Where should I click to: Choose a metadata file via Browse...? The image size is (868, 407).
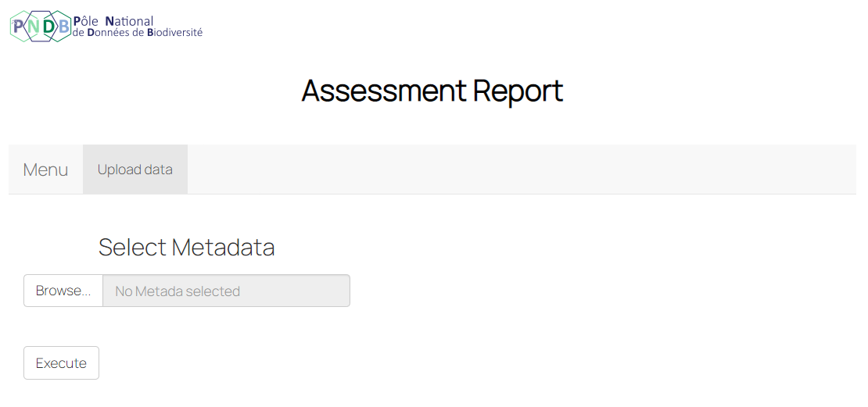pos(63,291)
